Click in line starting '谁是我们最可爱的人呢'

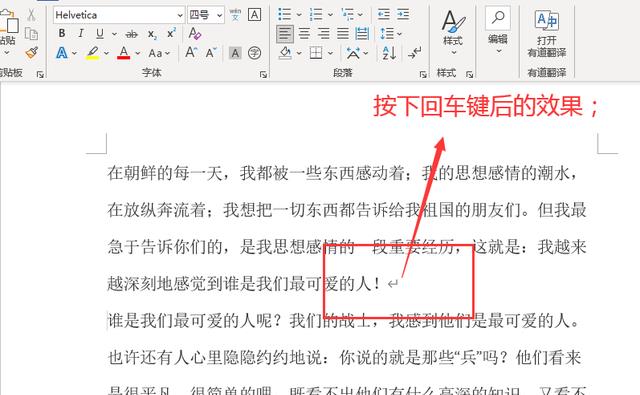344,320
